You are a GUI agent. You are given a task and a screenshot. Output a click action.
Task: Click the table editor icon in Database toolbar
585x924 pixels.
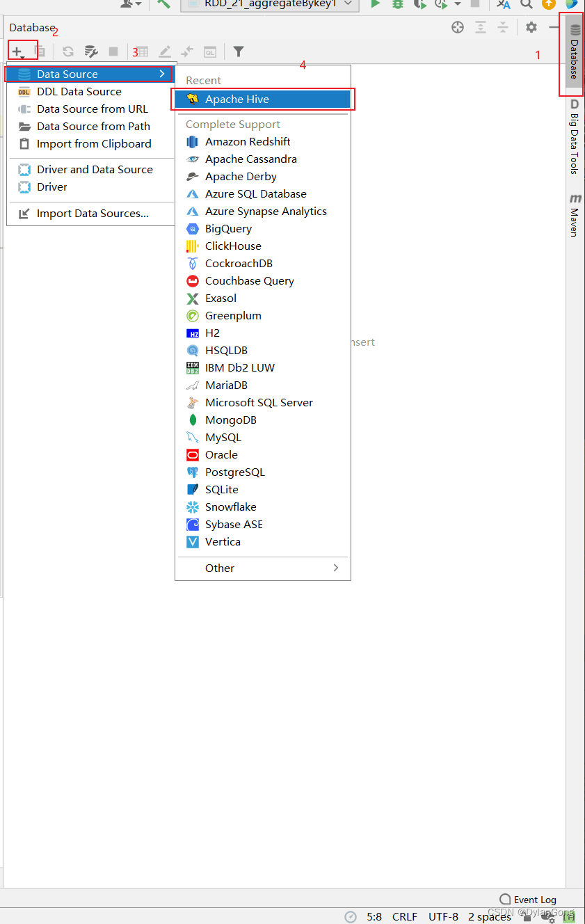point(142,51)
